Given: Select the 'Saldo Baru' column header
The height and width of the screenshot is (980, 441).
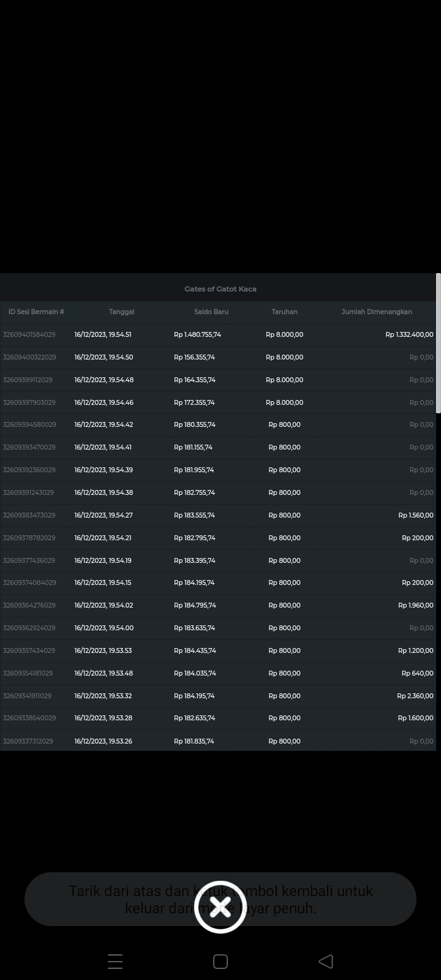Looking at the screenshot, I should click(211, 312).
